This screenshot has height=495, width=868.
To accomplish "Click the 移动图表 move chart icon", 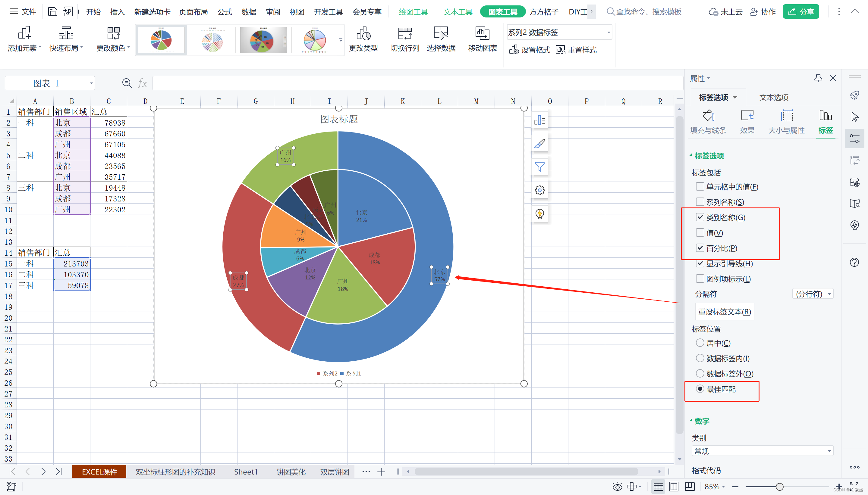I will (x=482, y=34).
